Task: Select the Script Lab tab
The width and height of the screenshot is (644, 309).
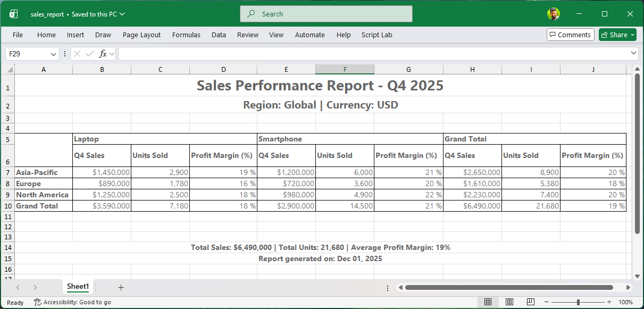Action: click(377, 35)
